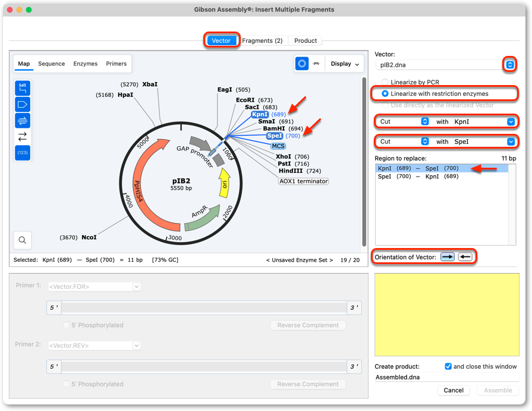Screen dimensions: 532x411
Task: Click the yellow notes panel
Action: [x=447, y=315]
